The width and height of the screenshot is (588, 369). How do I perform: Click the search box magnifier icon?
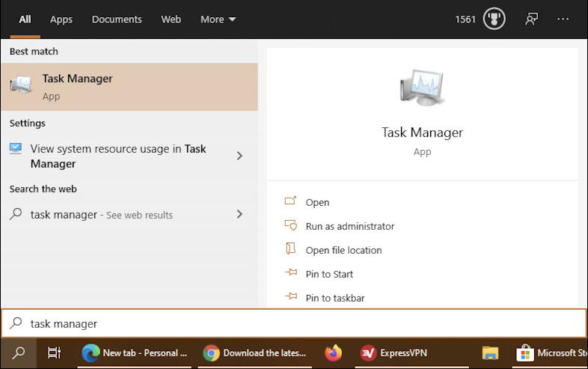(16, 323)
